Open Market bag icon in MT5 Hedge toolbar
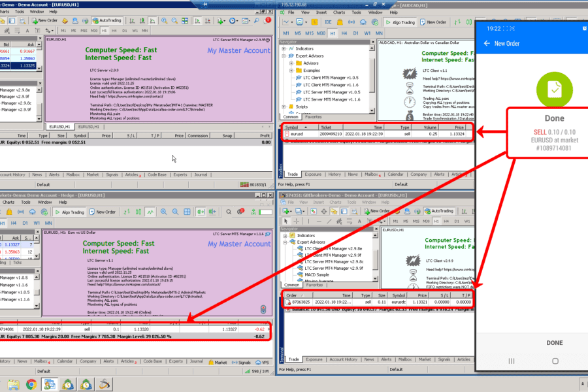Viewport: 588px width, 392px height. click(9, 212)
